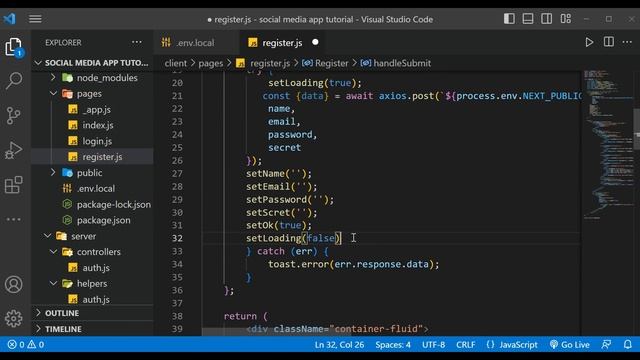Open the hamburger application menu
The height and width of the screenshot is (360, 640).
tap(35, 19)
